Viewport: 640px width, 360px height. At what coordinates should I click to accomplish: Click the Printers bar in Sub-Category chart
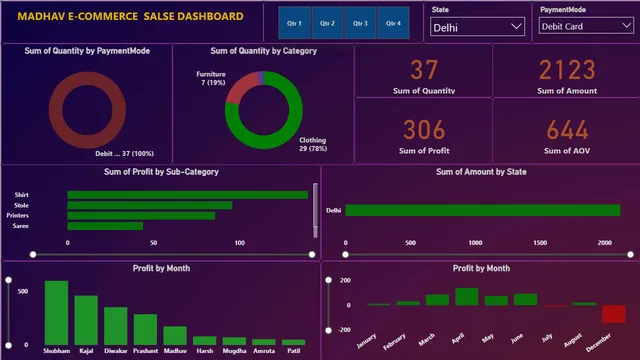[141, 216]
